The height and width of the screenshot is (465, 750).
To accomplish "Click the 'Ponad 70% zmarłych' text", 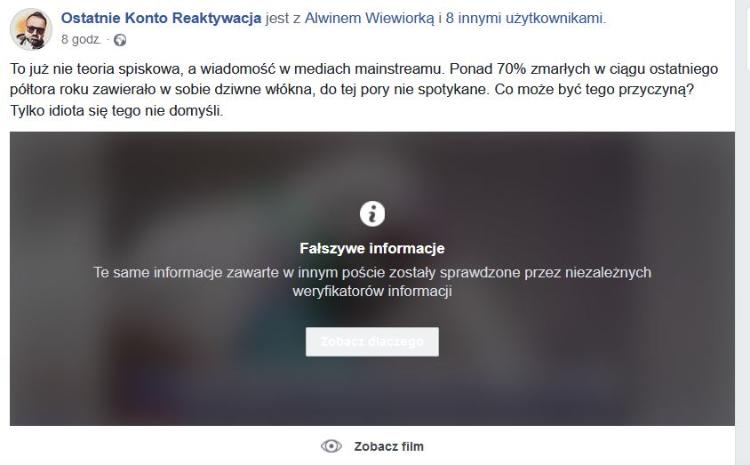I will click(x=519, y=69).
